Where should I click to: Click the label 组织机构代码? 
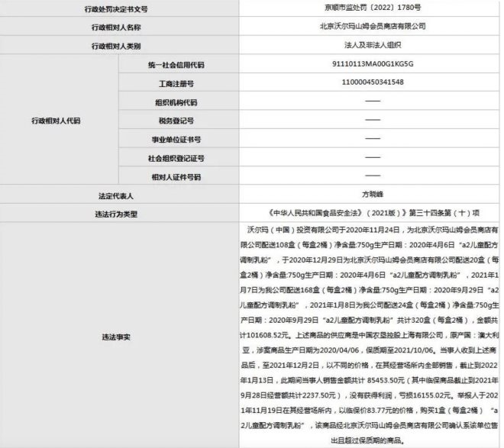(176, 102)
